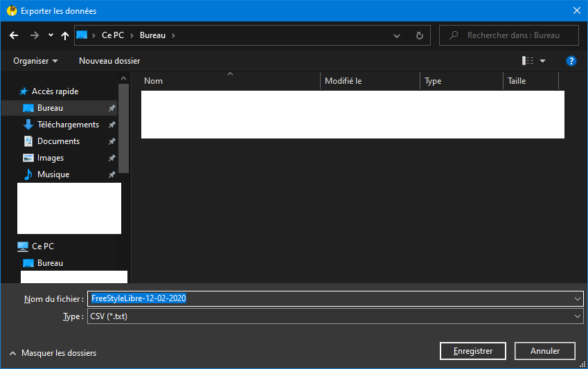
Task: Expand the view options dropdown arrow
Action: [x=543, y=61]
